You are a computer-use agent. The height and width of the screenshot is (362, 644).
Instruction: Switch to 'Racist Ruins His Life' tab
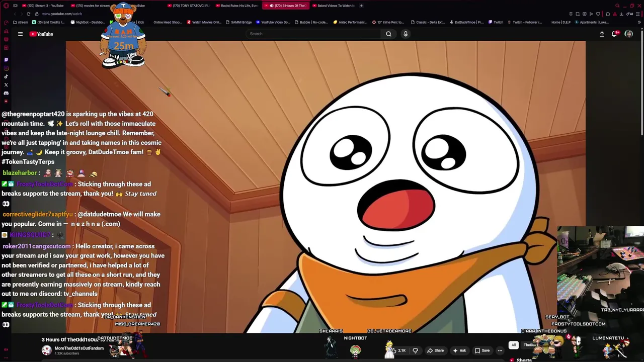[x=236, y=6]
